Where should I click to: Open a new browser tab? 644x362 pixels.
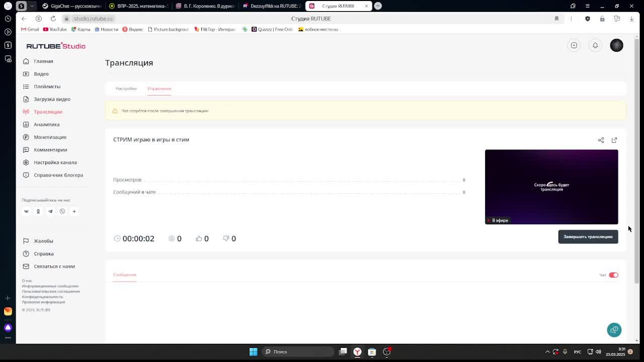(378, 6)
